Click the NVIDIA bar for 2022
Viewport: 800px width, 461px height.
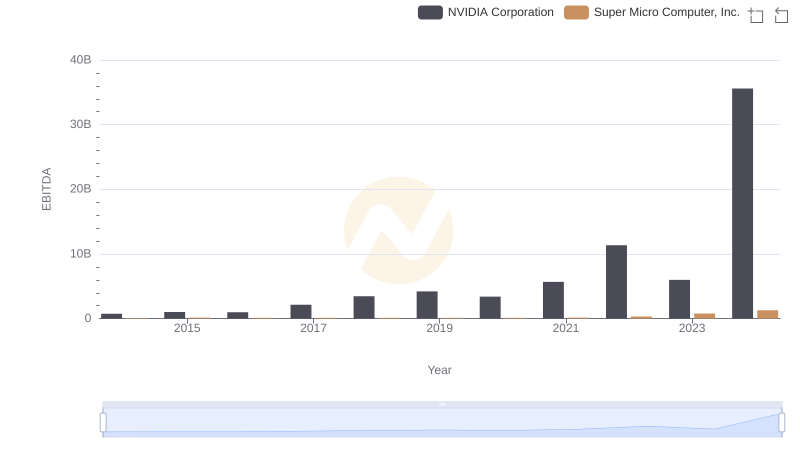pyautogui.click(x=616, y=281)
